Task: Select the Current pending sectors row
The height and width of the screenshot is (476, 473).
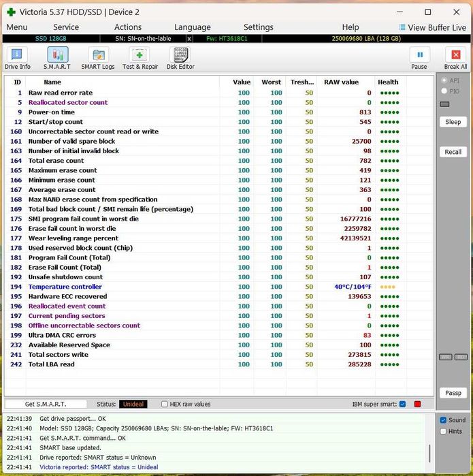Action: point(218,316)
